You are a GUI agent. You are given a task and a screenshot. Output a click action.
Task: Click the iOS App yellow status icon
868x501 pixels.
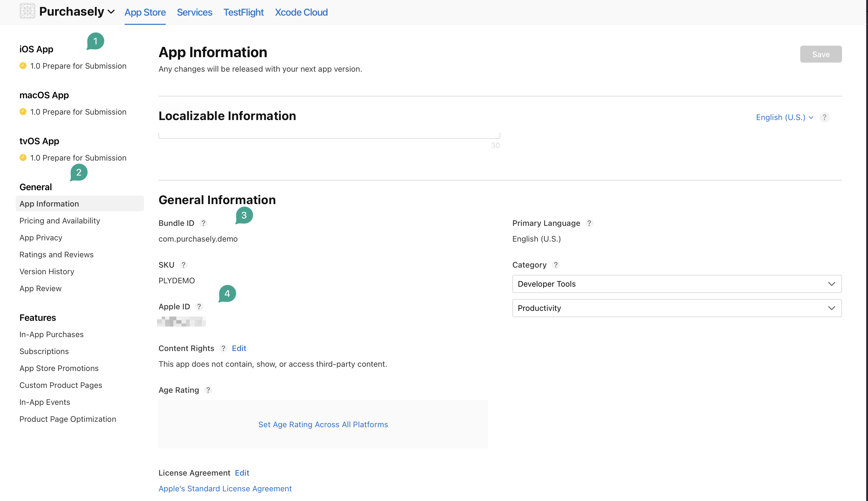click(23, 66)
